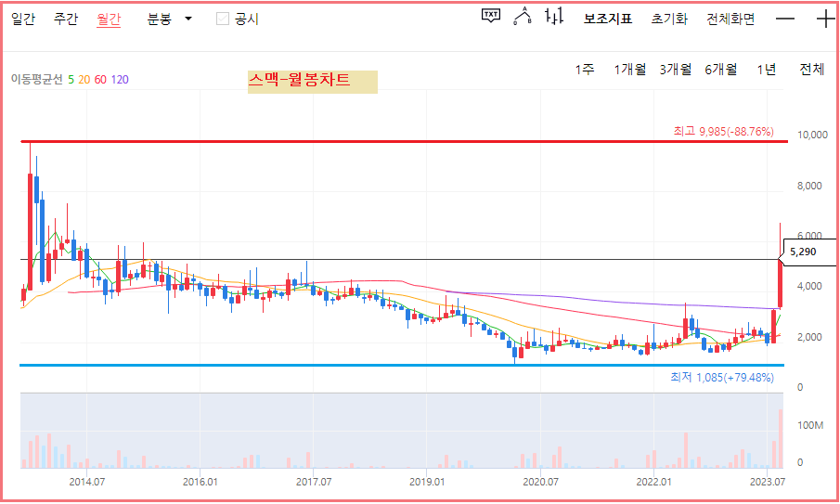Set range to 1년

tap(766, 69)
